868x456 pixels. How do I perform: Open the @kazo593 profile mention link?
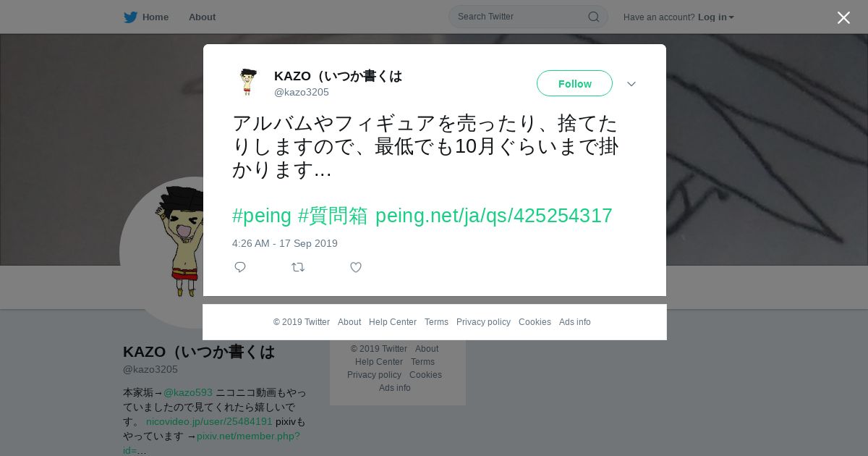click(x=188, y=392)
